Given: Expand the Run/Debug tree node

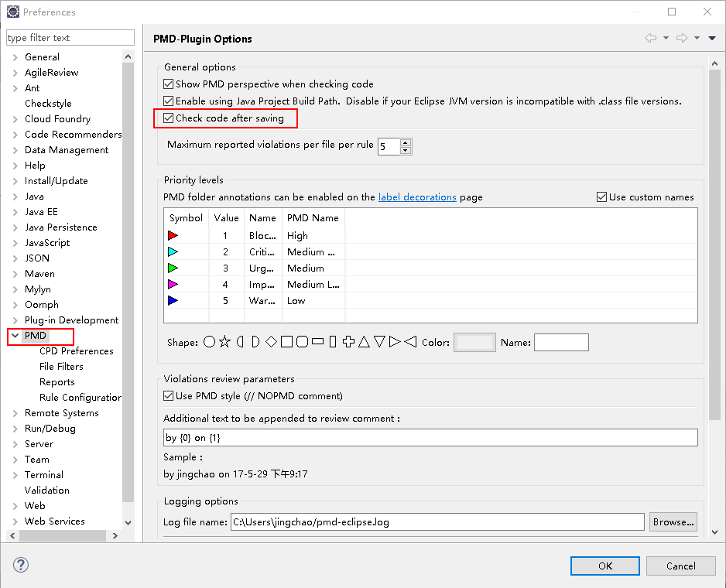Looking at the screenshot, I should point(15,429).
